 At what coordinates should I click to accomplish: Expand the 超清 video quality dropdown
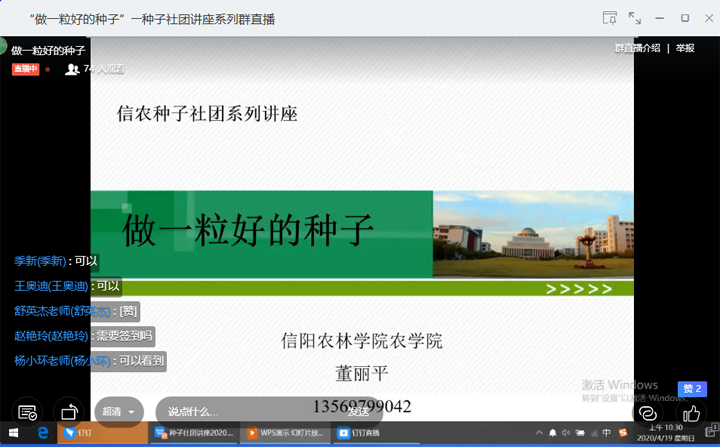(x=118, y=411)
